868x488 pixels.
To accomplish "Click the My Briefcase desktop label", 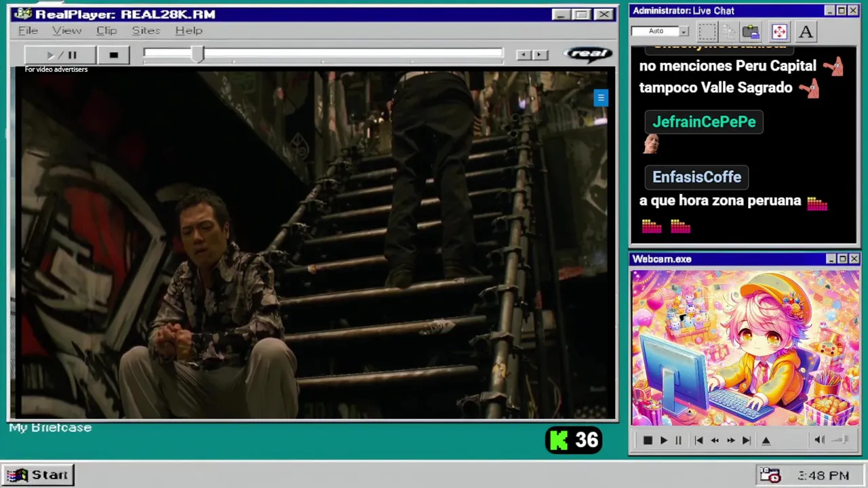I will point(50,428).
